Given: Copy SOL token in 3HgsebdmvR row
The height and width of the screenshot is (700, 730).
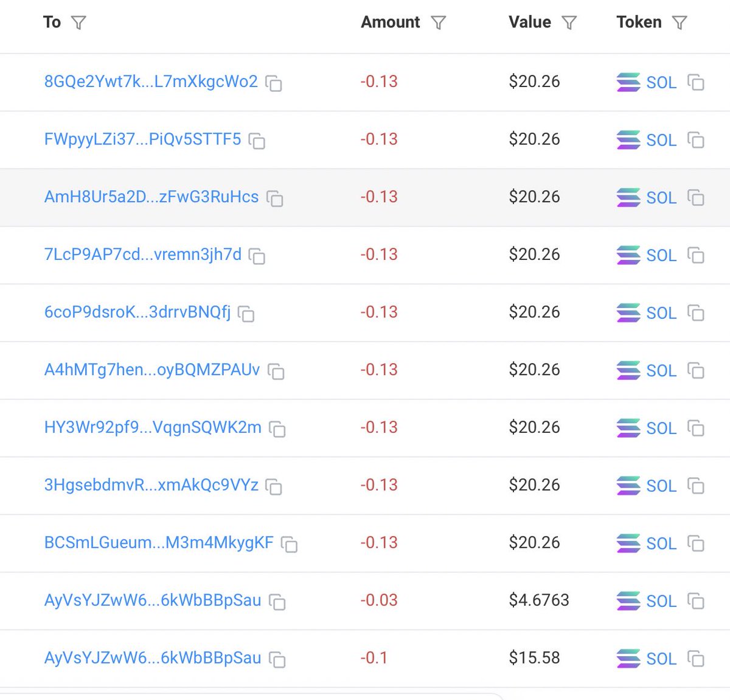Looking at the screenshot, I should (696, 486).
